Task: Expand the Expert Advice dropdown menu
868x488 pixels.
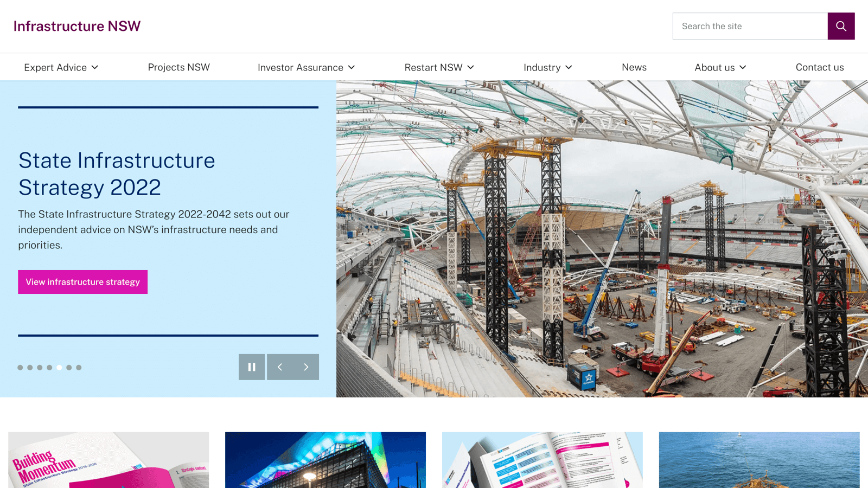Action: (x=61, y=67)
